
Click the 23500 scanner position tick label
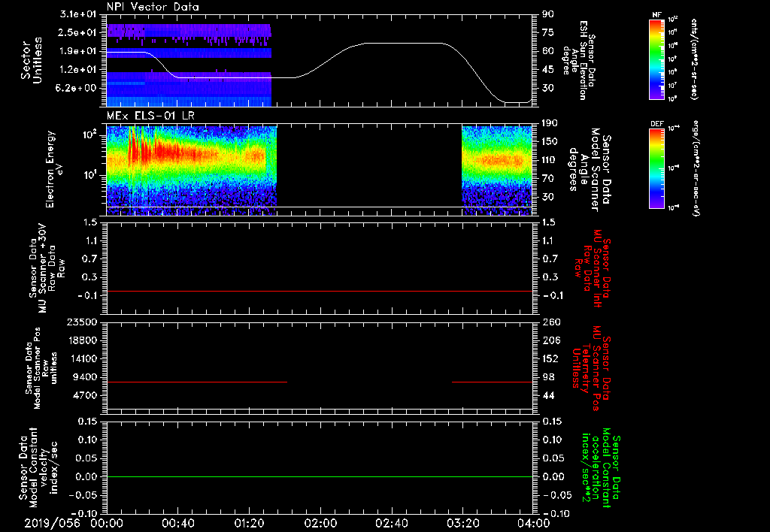(80, 322)
